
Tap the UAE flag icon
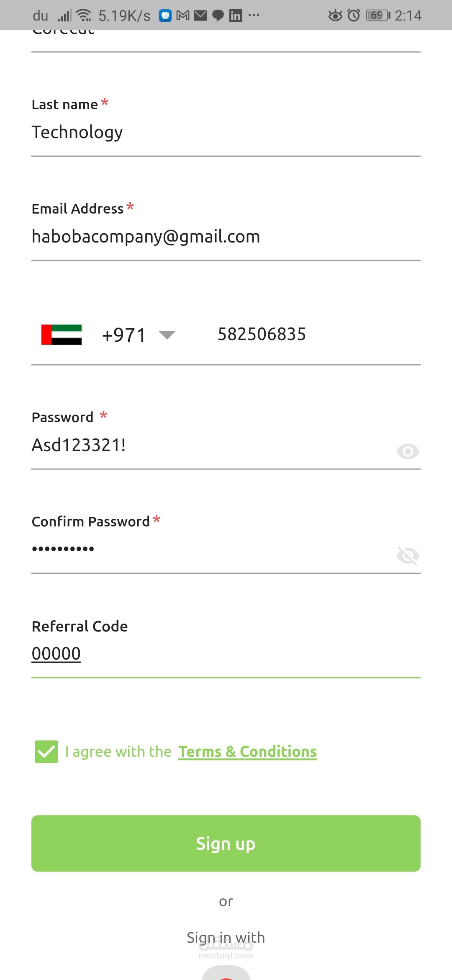62,335
